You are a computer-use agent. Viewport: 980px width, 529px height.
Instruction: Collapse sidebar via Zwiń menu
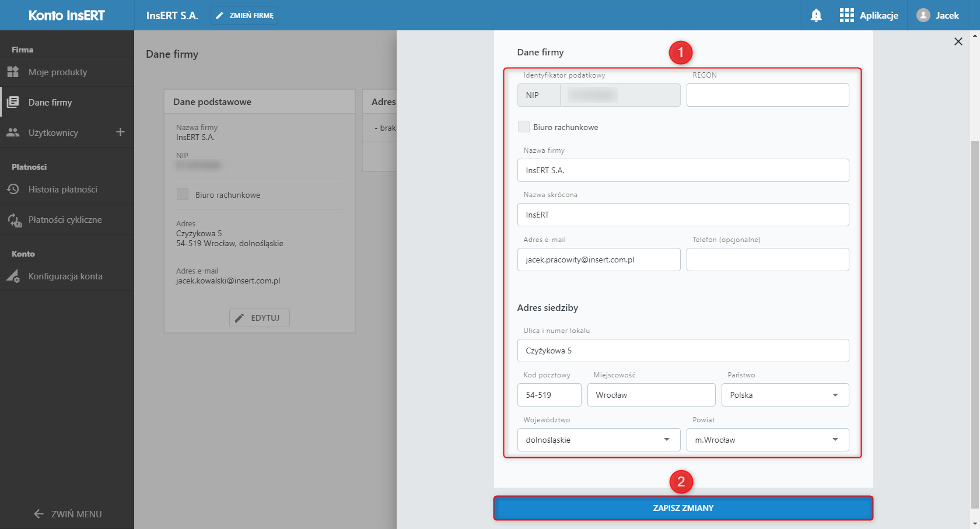coord(68,514)
